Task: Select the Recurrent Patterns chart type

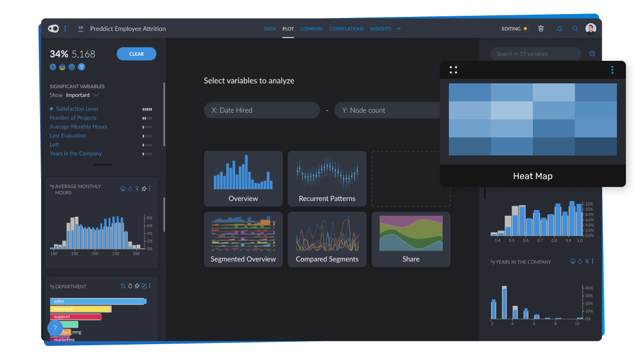Action: tap(327, 179)
